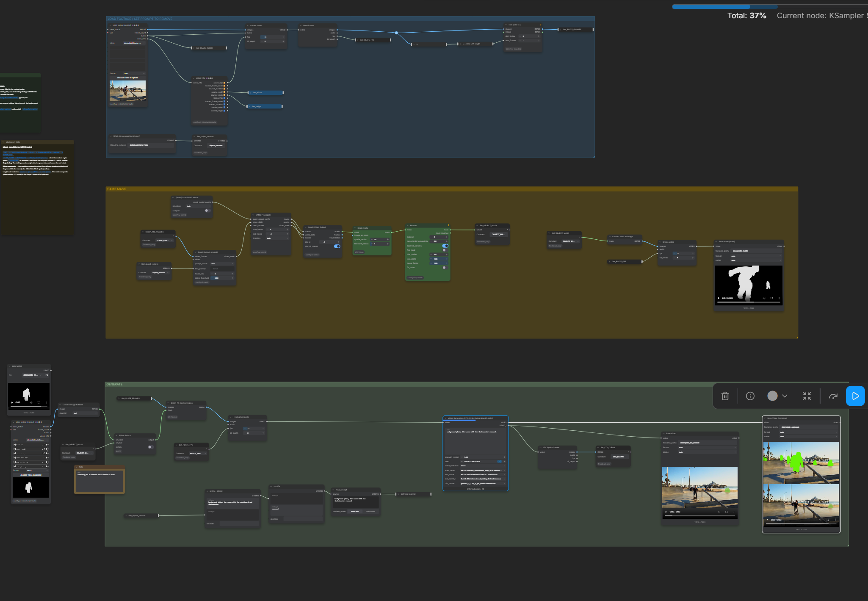Open kebab menu in Save Matte player

[x=779, y=298]
